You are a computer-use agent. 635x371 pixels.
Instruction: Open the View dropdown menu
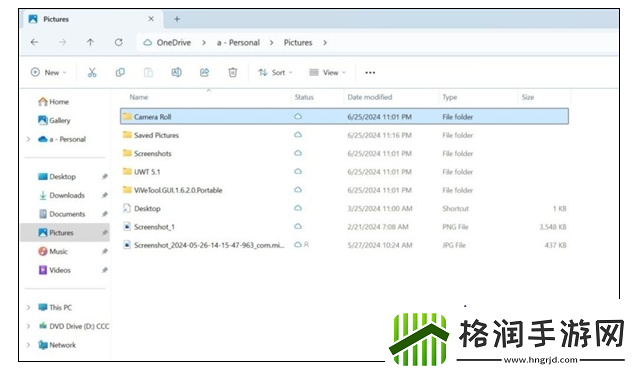[328, 72]
